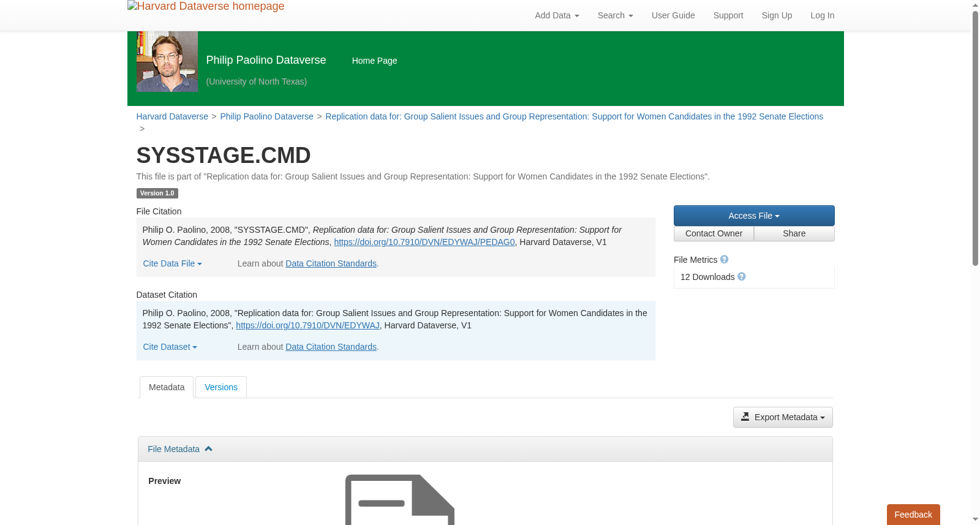Click the scrollbar down arrow
This screenshot has width=980, height=525.
(975, 519)
